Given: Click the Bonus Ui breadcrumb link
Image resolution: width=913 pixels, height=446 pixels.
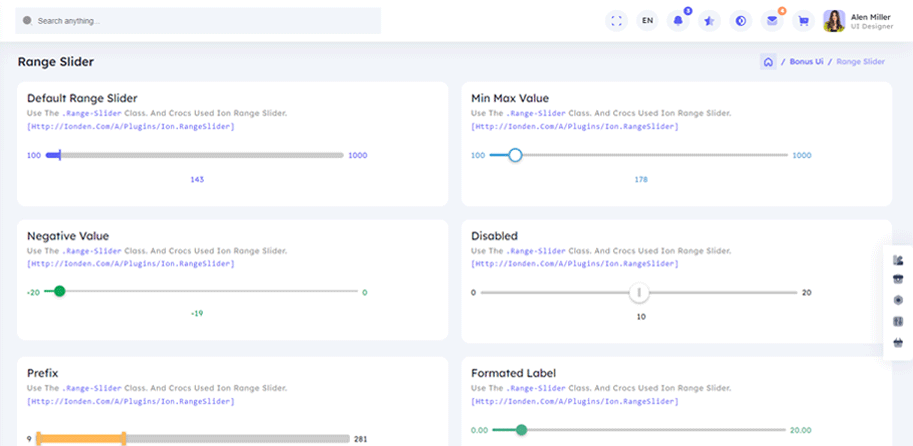Looking at the screenshot, I should tap(806, 62).
